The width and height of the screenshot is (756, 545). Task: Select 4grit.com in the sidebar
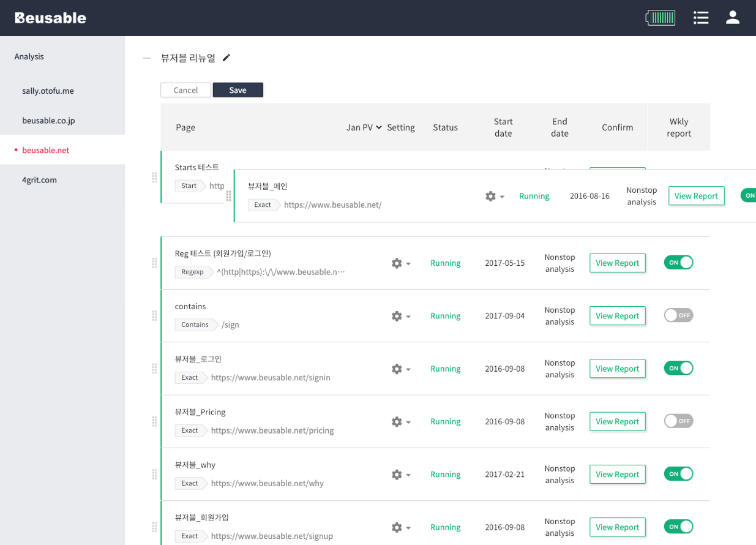tap(39, 180)
